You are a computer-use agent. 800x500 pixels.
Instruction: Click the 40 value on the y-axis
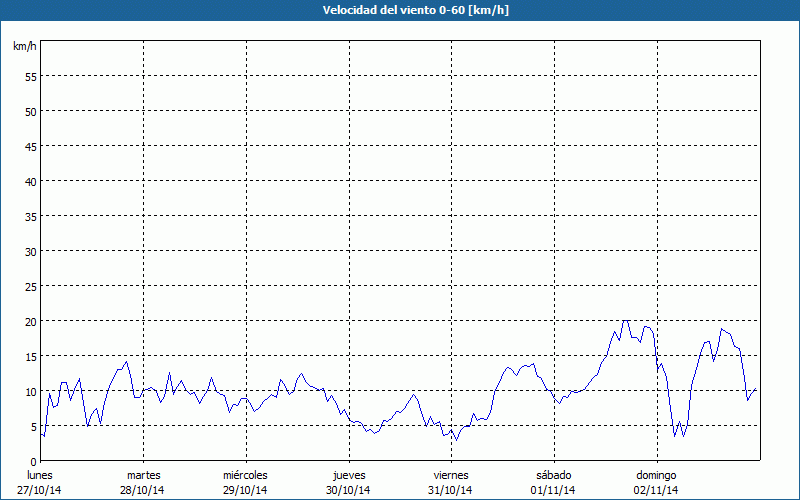(x=31, y=181)
